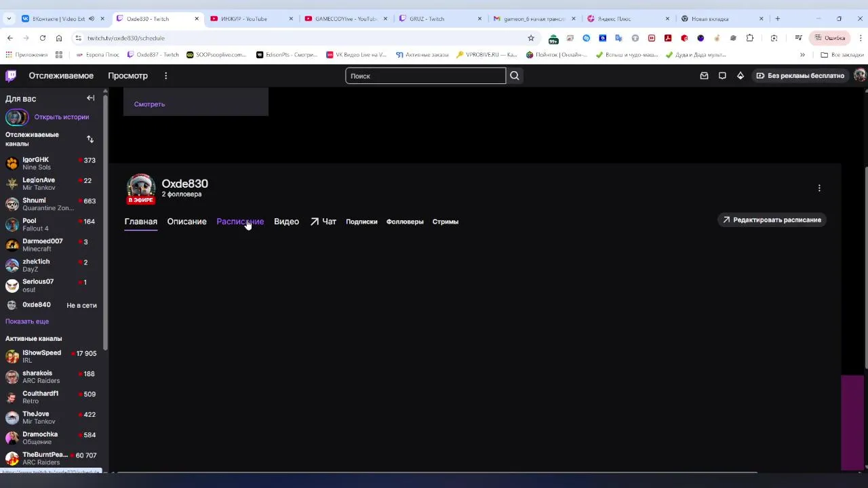This screenshot has width=868, height=488.
Task: Open the Стримы tab
Action: 446,222
